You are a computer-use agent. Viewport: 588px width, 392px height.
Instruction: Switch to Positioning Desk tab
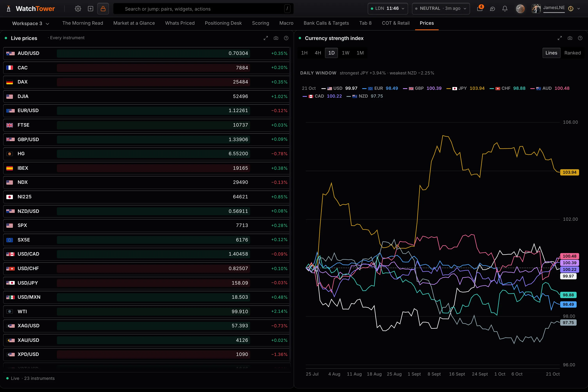pos(223,23)
